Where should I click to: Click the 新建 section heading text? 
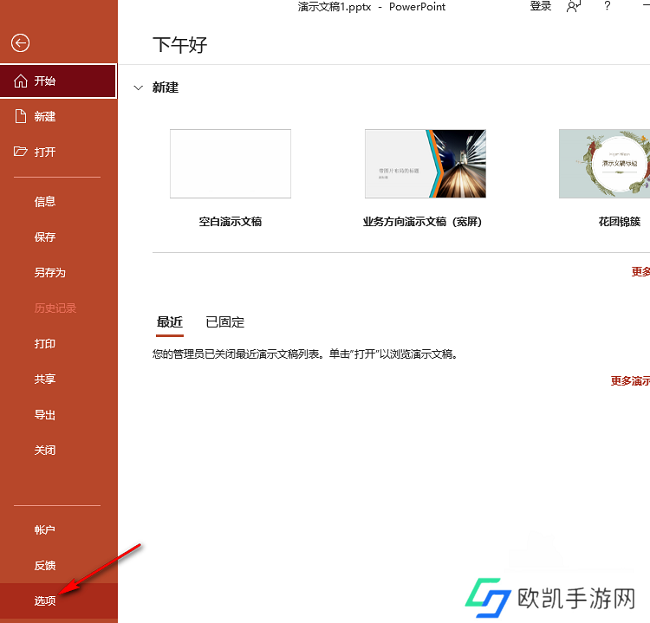[x=165, y=87]
